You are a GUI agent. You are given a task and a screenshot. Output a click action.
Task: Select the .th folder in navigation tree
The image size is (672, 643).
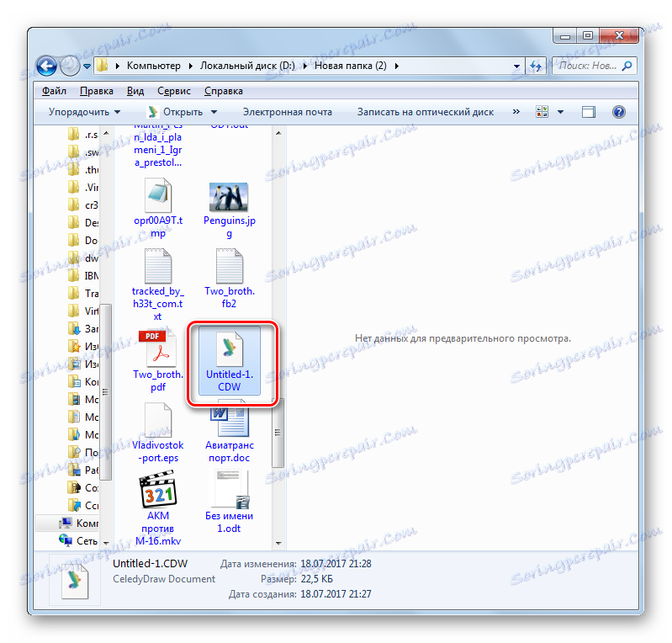tap(83, 170)
